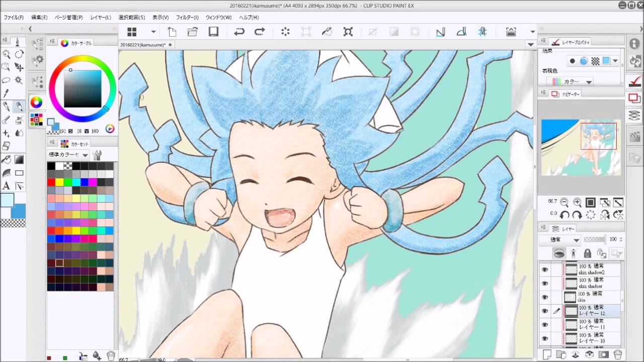Rotate the Navigator view left
Image resolution: width=644 pixels, height=362 pixels.
pos(565,215)
